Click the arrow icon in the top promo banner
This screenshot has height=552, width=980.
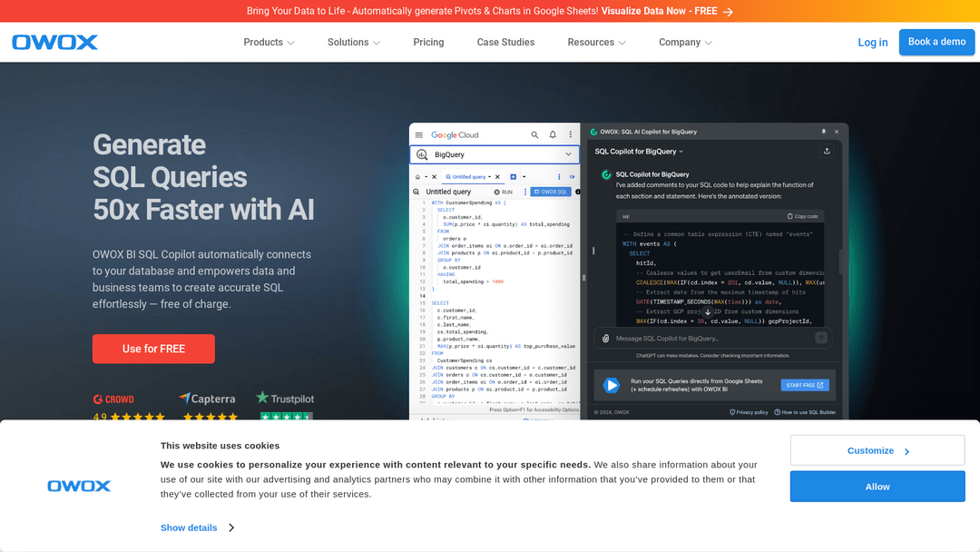click(728, 11)
